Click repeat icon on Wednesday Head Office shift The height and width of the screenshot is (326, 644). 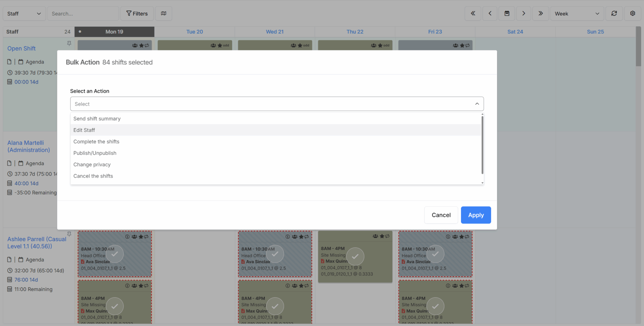pyautogui.click(x=307, y=237)
